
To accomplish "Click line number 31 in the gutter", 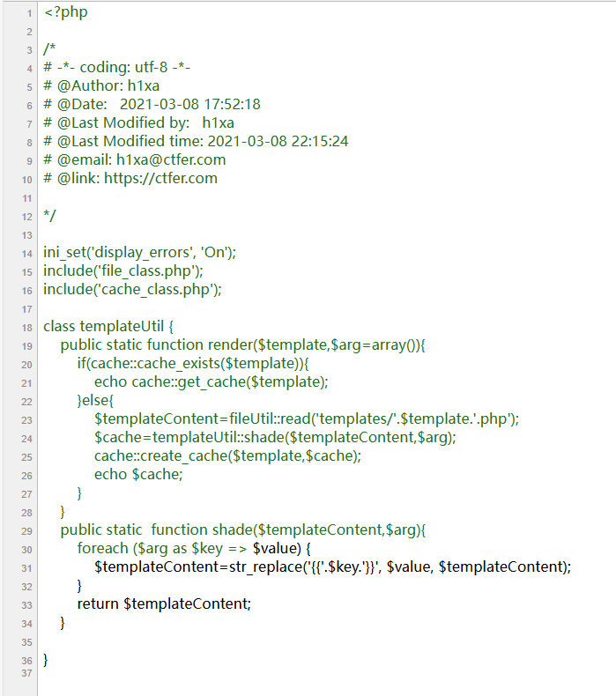I will pos(27,568).
